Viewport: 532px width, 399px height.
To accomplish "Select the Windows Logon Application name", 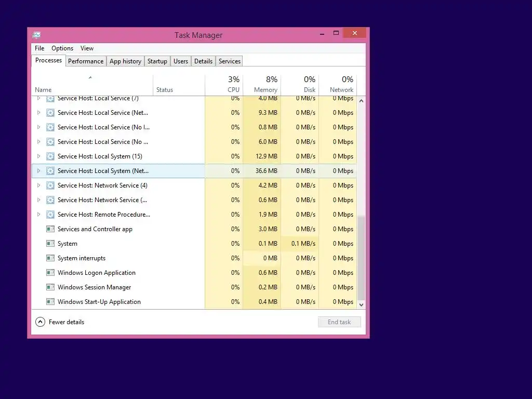I will click(x=96, y=273).
